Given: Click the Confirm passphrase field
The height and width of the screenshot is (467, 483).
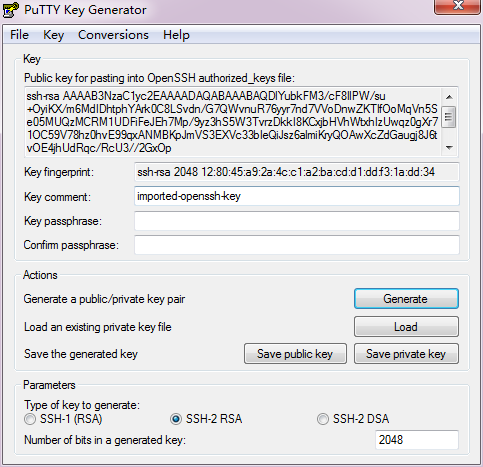Looking at the screenshot, I should (x=297, y=245).
